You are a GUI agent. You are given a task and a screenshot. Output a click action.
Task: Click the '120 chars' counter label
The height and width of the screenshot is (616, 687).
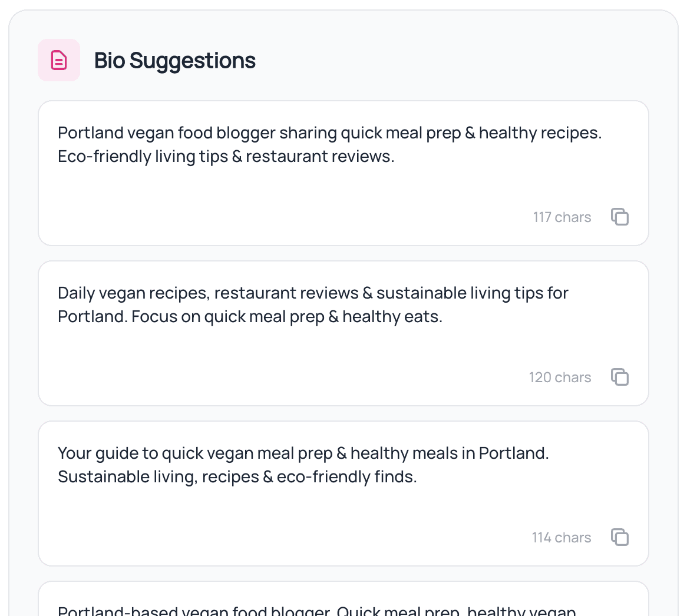tap(560, 377)
